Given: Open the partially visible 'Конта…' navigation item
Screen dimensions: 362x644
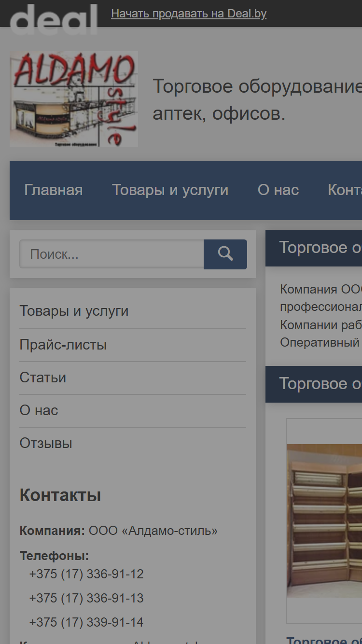Looking at the screenshot, I should tap(345, 190).
